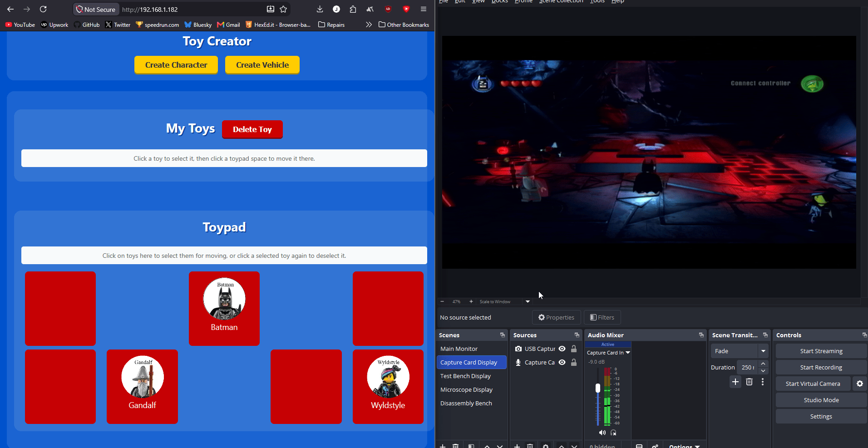
Task: Click the Not Secure shield icon
Action: coord(79,9)
